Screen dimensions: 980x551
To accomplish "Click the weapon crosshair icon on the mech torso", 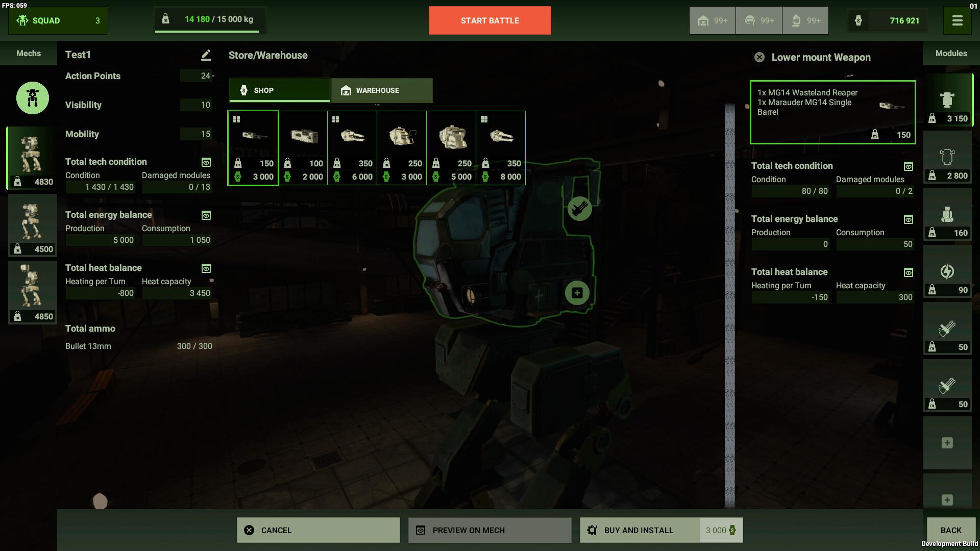I will 580,209.
